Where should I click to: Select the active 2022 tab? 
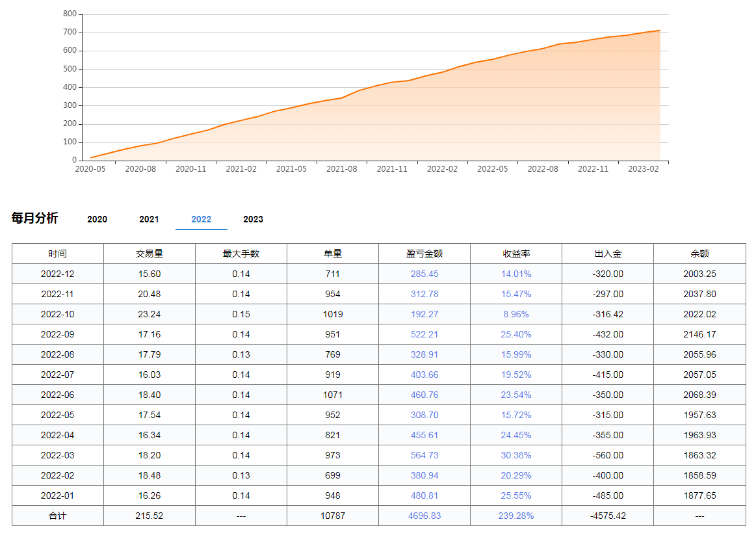tap(201, 220)
